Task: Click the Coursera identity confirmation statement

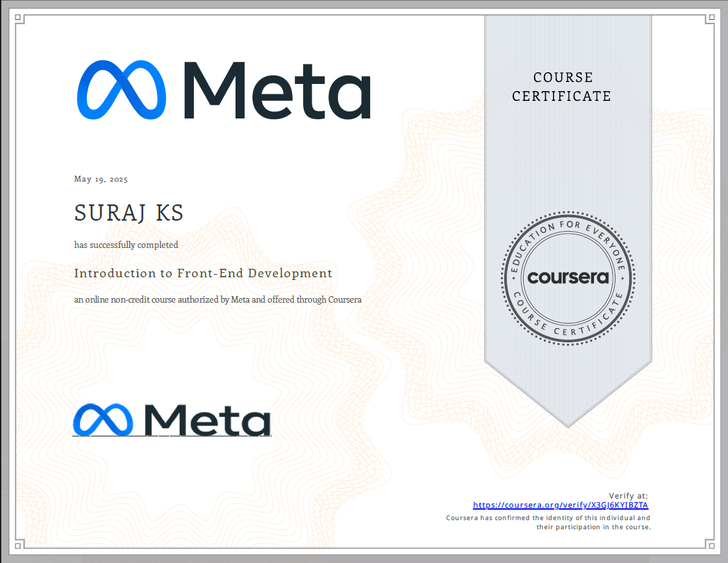Action: pyautogui.click(x=548, y=523)
